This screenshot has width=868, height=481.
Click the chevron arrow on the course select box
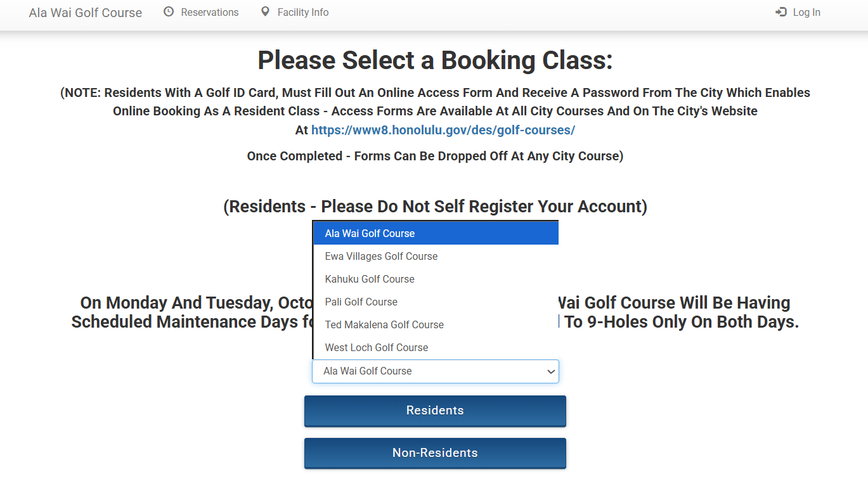[x=551, y=372]
